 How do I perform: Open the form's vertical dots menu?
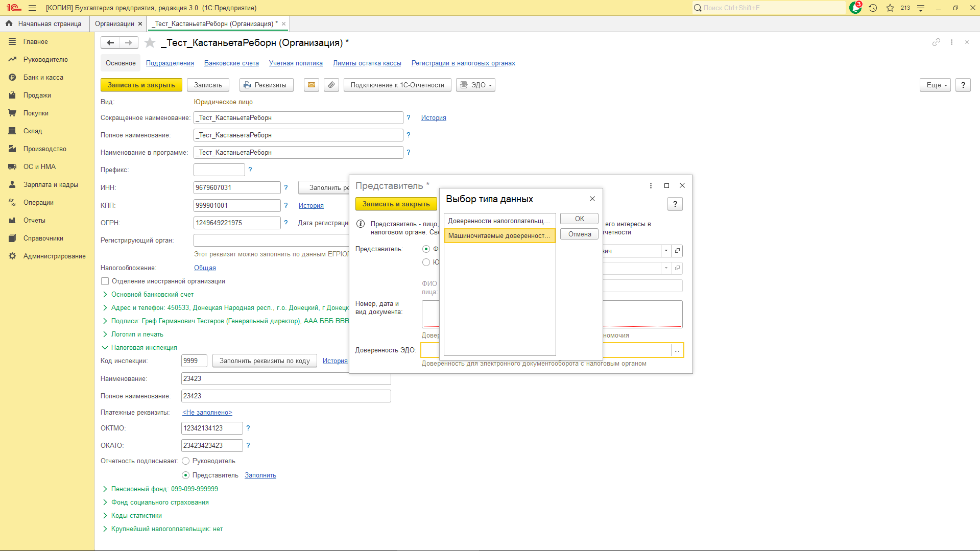(951, 42)
